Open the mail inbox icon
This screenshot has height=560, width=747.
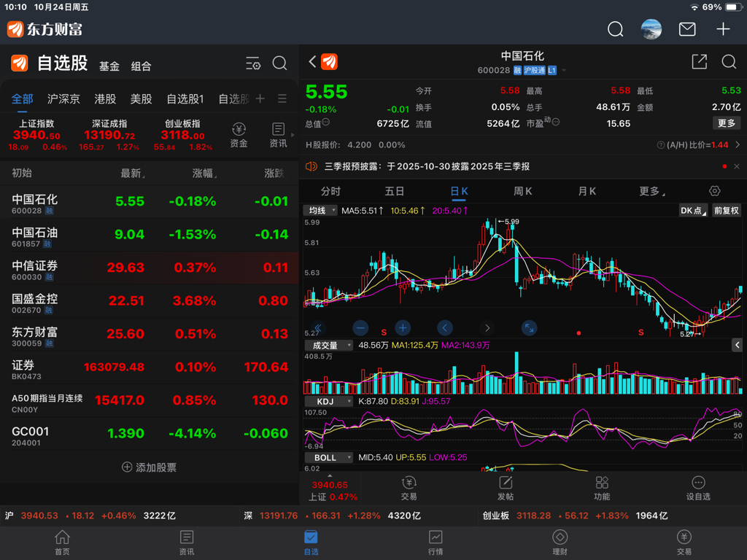(687, 29)
